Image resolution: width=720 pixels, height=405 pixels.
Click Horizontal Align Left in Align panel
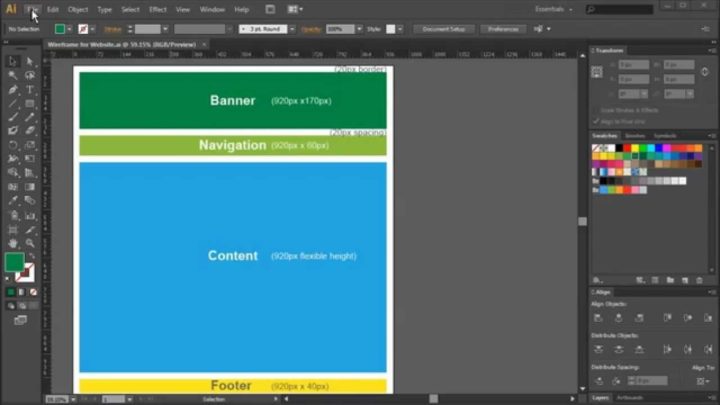pyautogui.click(x=598, y=318)
